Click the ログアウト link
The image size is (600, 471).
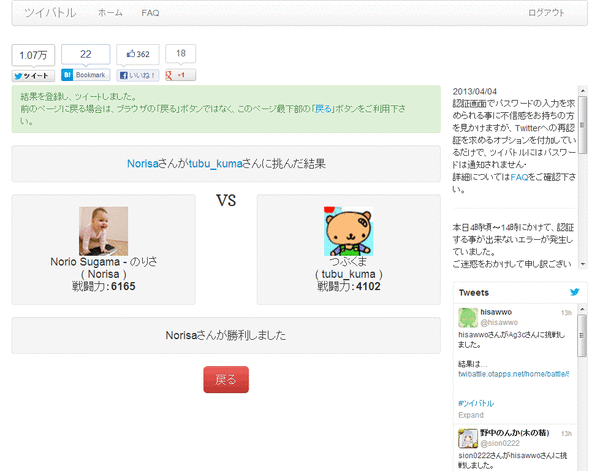546,13
